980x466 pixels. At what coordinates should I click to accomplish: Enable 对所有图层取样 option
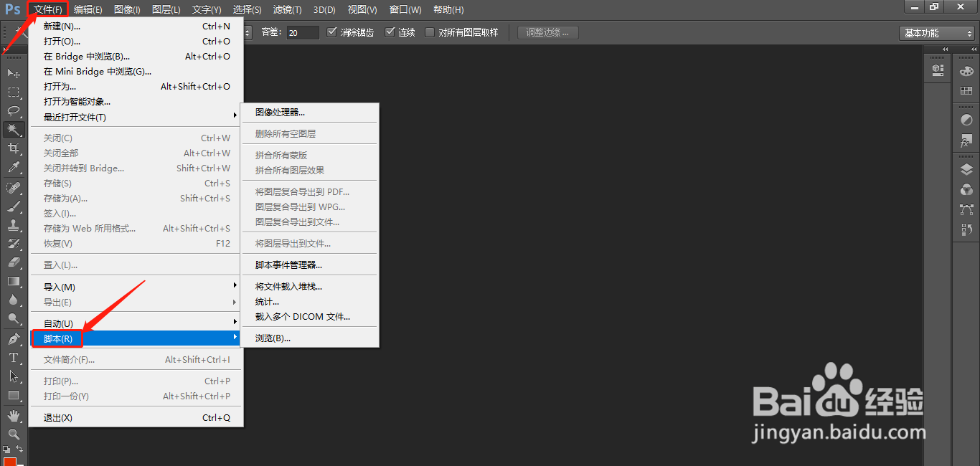(x=429, y=32)
